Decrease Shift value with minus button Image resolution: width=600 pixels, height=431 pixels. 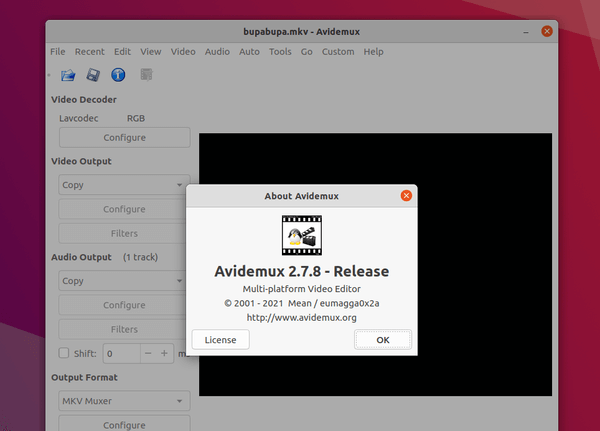148,353
